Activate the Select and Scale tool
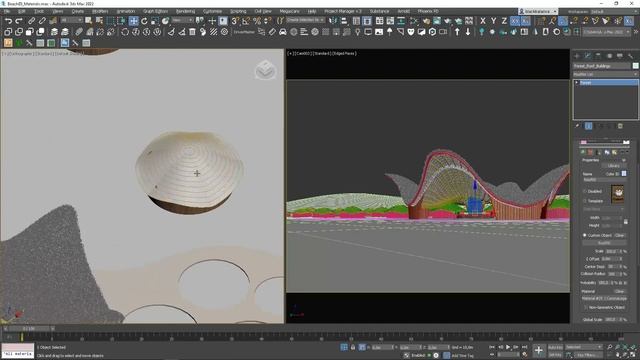Image resolution: width=640 pixels, height=360 pixels. coord(155,21)
